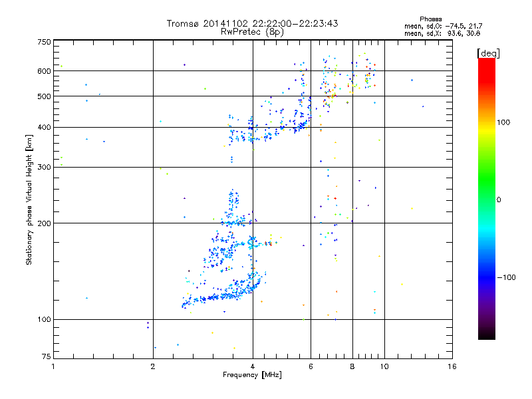Screen dimensions: 532x399
Task: Click the plot title "Tromsø 20141102 22:22:00-22:23:43"
Action: point(252,23)
